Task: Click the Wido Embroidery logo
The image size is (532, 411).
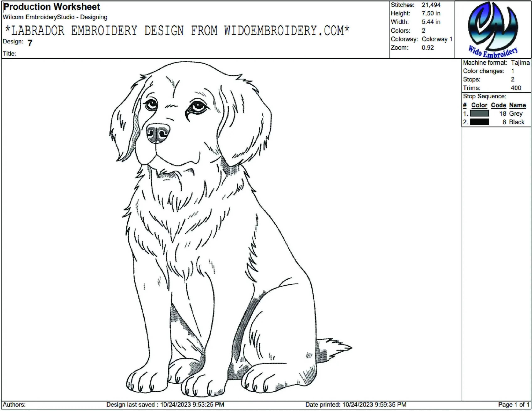Action: pos(493,30)
